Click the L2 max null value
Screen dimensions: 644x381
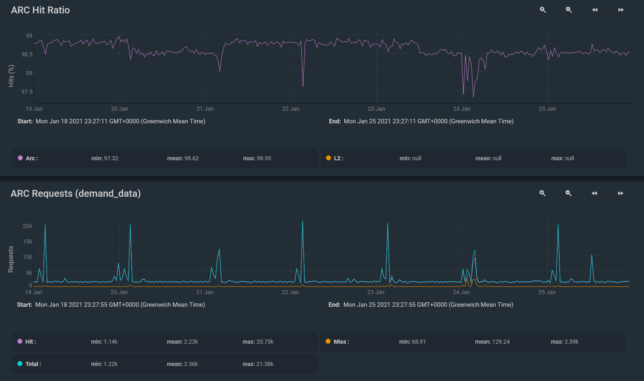tap(563, 158)
